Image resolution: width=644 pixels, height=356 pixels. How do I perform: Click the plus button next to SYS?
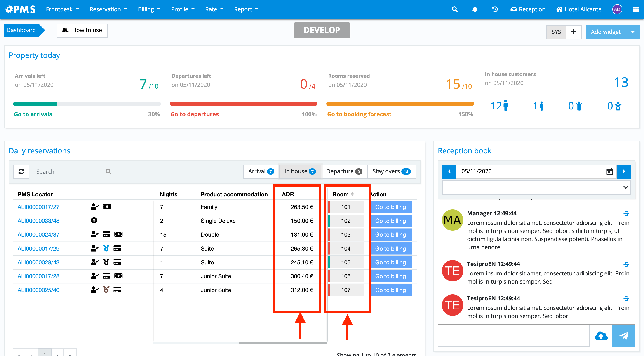pos(573,32)
